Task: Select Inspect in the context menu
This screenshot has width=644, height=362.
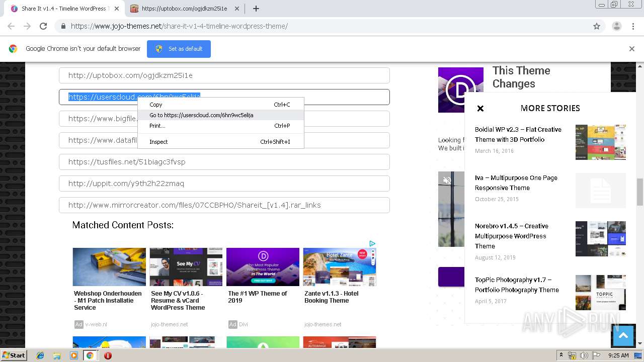Action: click(221, 142)
